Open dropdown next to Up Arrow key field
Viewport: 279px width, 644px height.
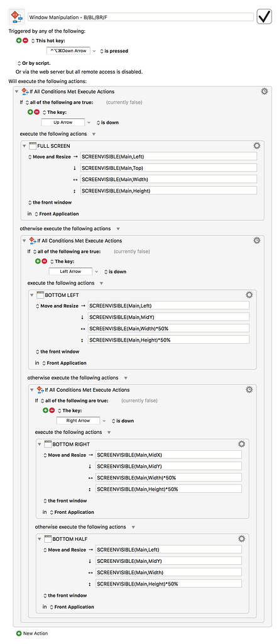pos(89,122)
